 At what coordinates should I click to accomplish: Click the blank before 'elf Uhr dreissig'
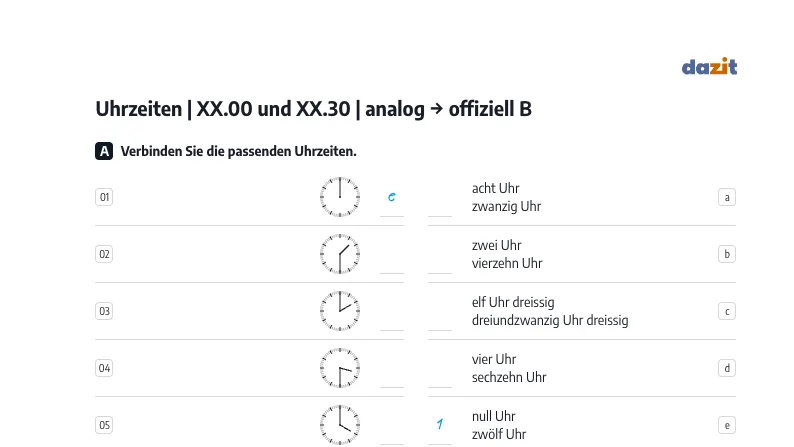click(x=440, y=318)
